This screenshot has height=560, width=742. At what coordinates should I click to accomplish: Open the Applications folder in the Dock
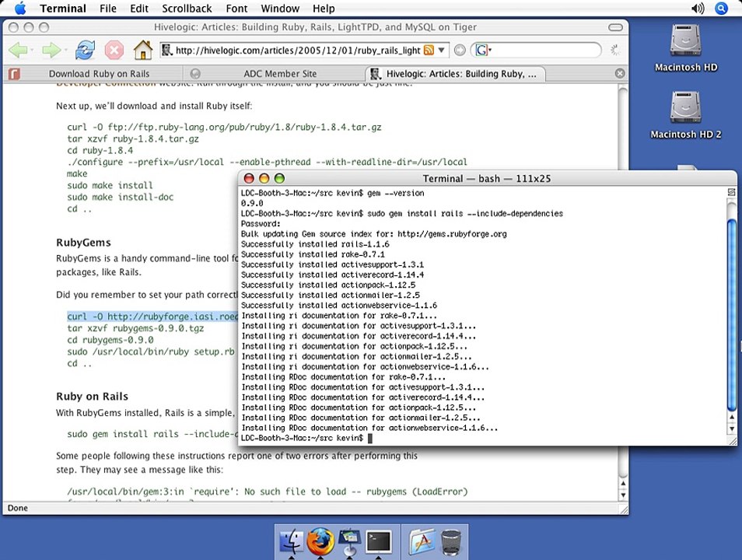(422, 541)
